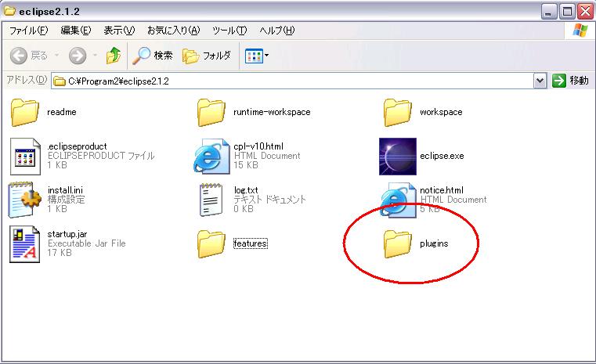
Task: Open the Forward button history dropdown
Action: 95,56
